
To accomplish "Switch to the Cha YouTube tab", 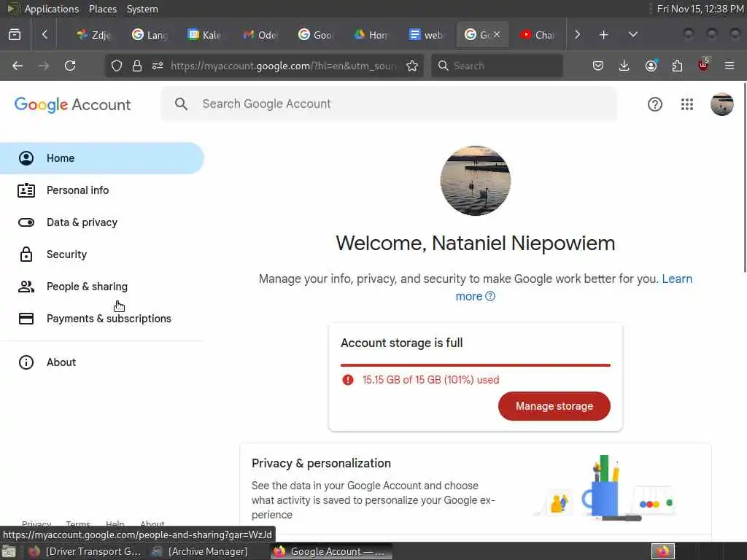I will point(538,35).
